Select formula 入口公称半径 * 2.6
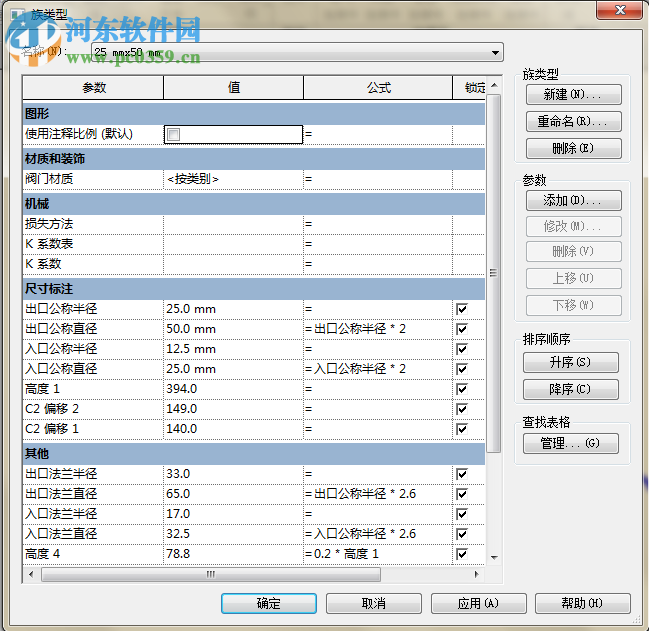Image resolution: width=649 pixels, height=631 pixels. coord(365,534)
